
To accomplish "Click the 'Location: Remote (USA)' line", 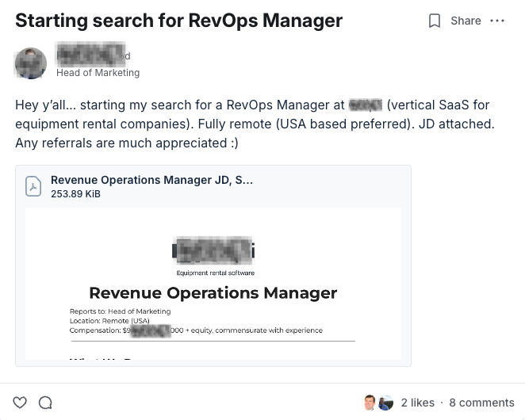I will [x=109, y=321].
